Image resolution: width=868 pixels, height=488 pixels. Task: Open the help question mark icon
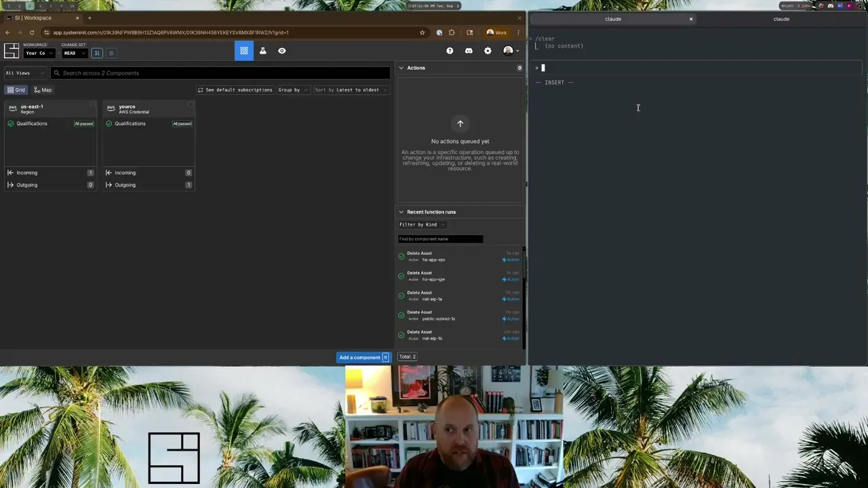(450, 51)
